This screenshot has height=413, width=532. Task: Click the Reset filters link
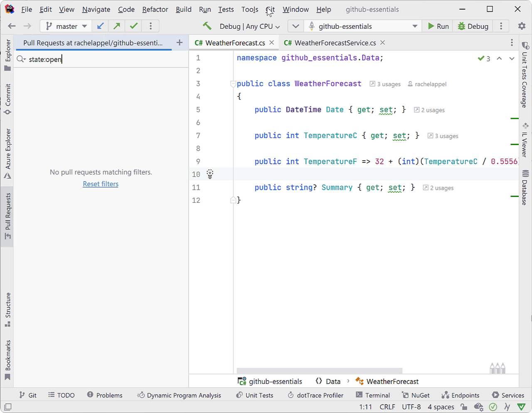101,184
